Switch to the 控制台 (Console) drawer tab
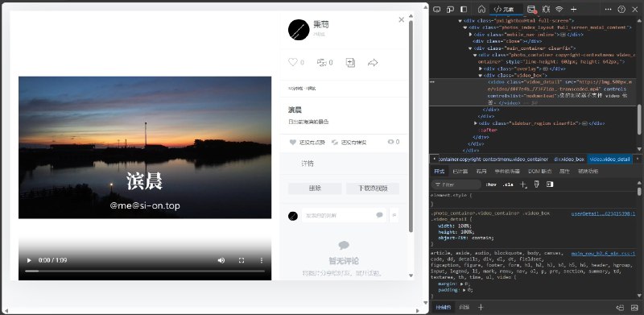This screenshot has width=644, height=315. 444,307
